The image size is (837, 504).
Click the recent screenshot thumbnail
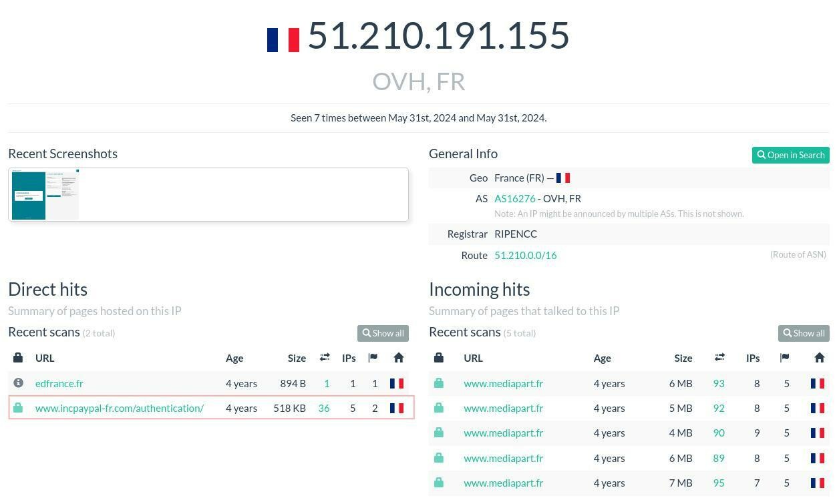pyautogui.click(x=45, y=194)
